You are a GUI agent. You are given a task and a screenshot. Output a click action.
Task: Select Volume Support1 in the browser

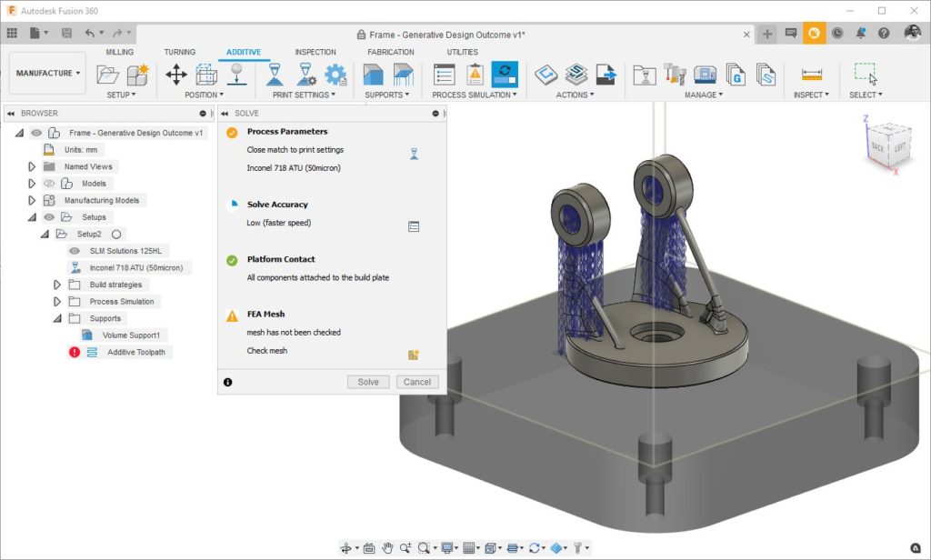point(132,335)
